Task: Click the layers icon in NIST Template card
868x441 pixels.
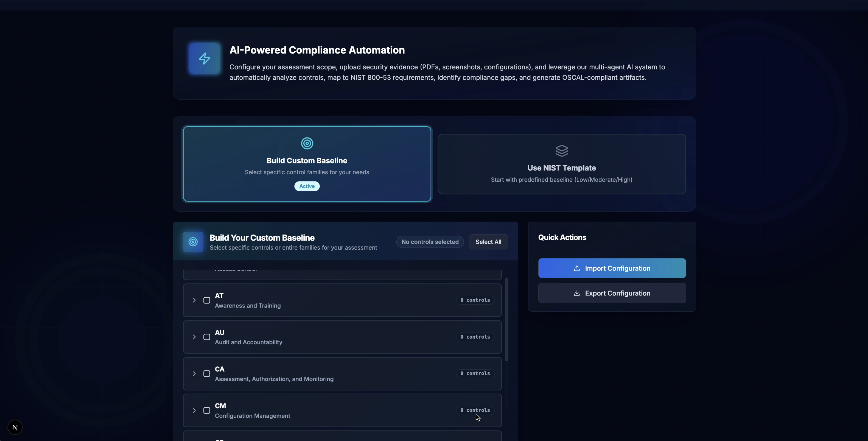Action: (561, 151)
